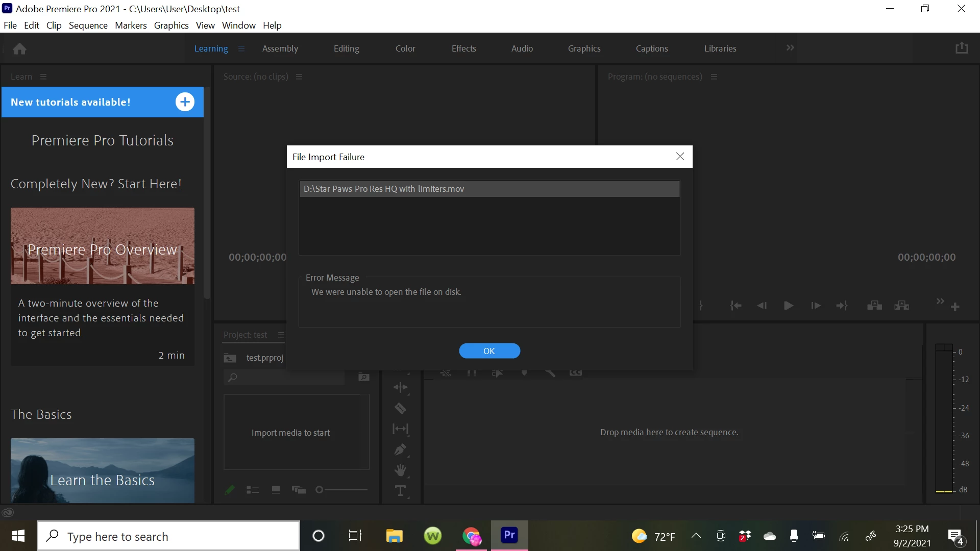Select the Pen tool
Image resolution: width=980 pixels, height=551 pixels.
point(400,450)
